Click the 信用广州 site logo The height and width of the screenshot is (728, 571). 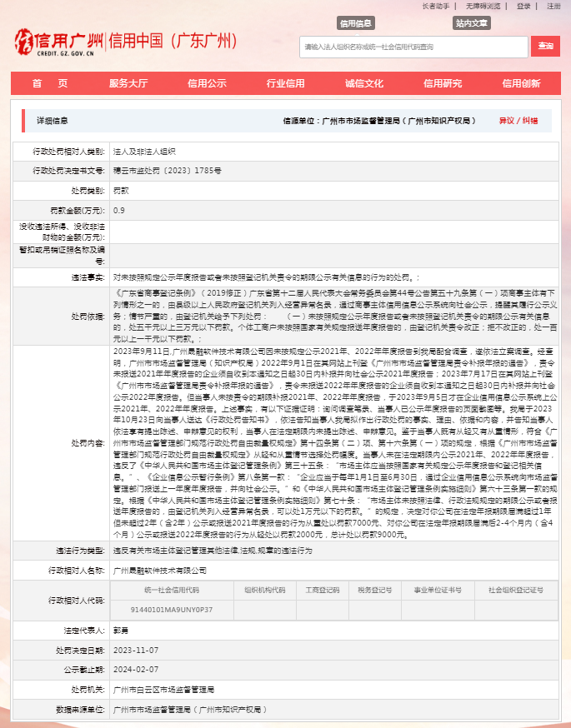click(x=59, y=42)
